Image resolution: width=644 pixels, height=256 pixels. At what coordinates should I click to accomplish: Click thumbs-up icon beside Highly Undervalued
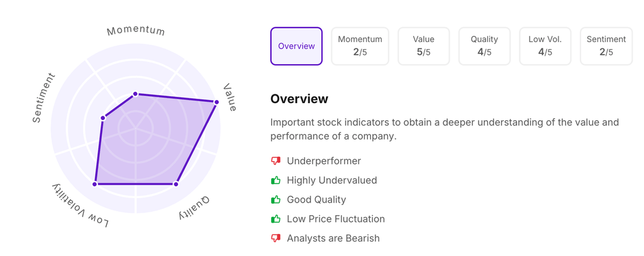pos(275,181)
